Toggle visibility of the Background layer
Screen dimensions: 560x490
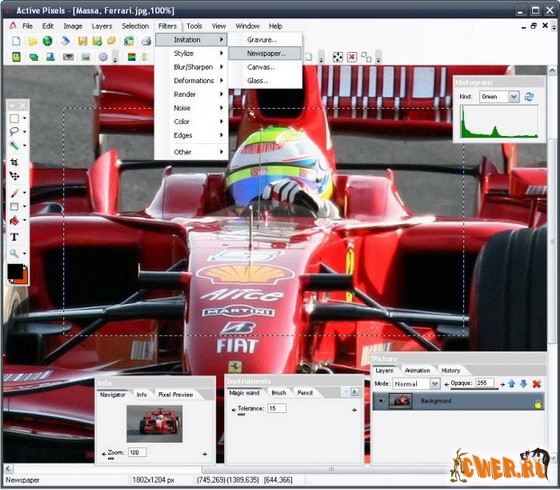pyautogui.click(x=381, y=401)
